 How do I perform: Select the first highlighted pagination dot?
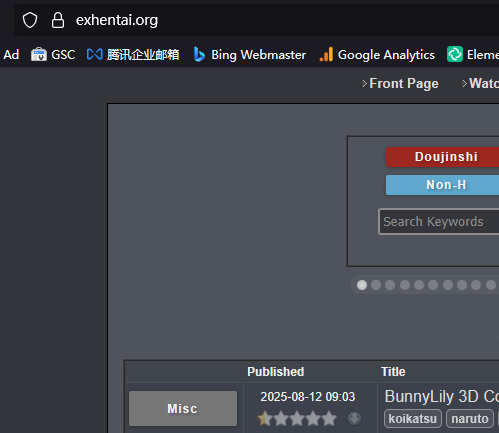pos(362,285)
